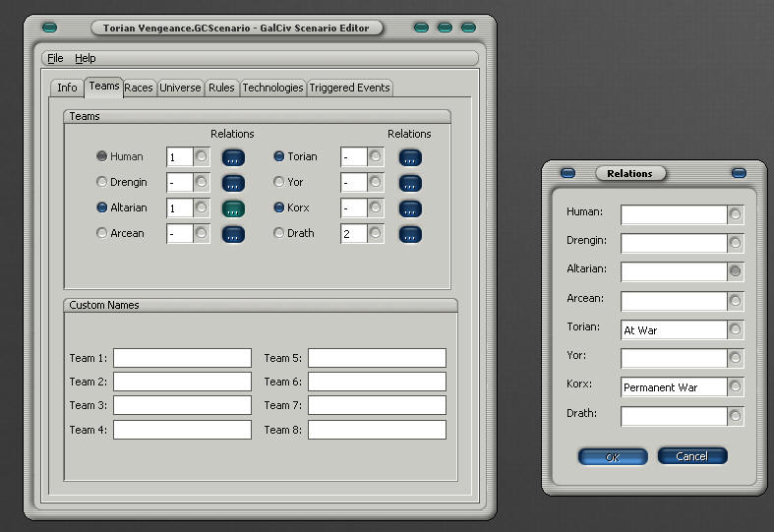This screenshot has height=532, width=774.
Task: Open Relations dialog for Torian team
Action: pos(410,158)
